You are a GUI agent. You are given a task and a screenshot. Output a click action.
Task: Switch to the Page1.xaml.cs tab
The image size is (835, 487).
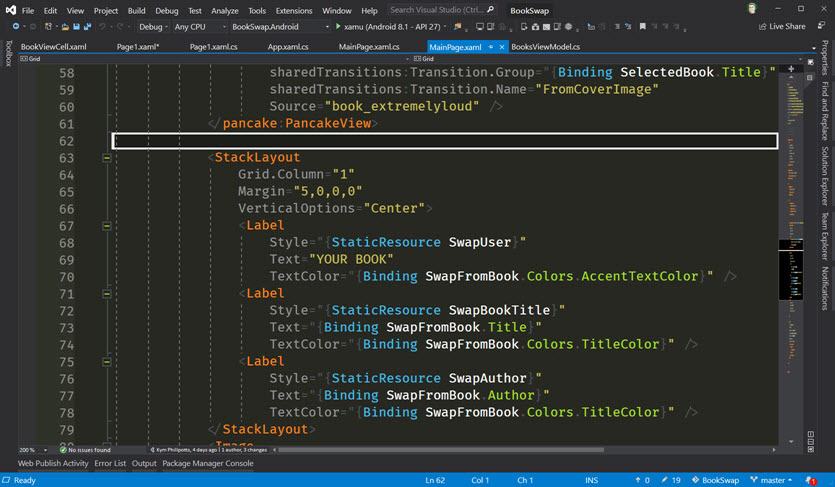[x=214, y=47]
